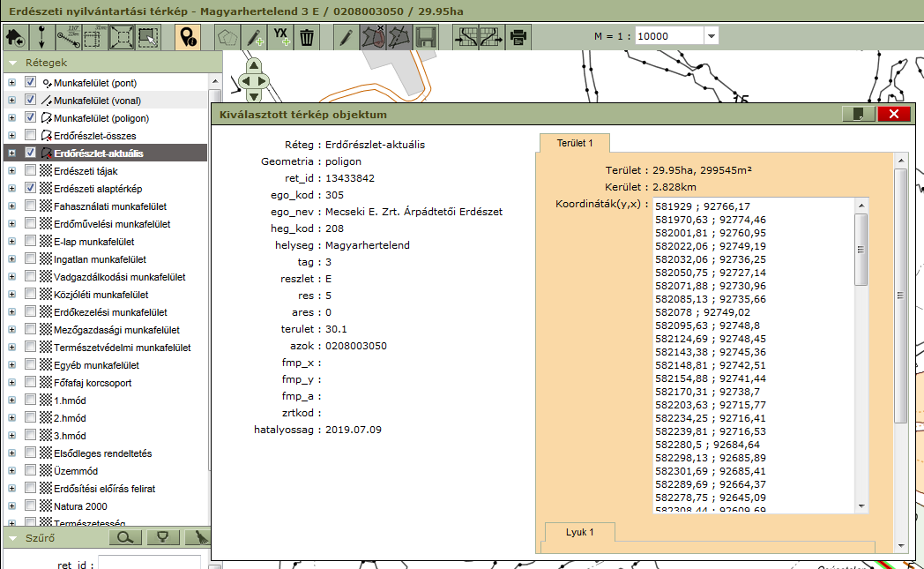
Task: Select the rectangle selection cursor tool
Action: pos(148,37)
